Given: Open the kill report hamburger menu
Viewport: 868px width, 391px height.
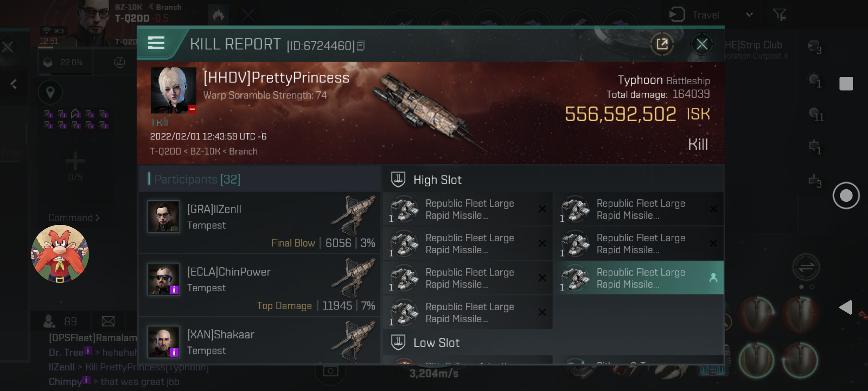Looking at the screenshot, I should tap(156, 43).
